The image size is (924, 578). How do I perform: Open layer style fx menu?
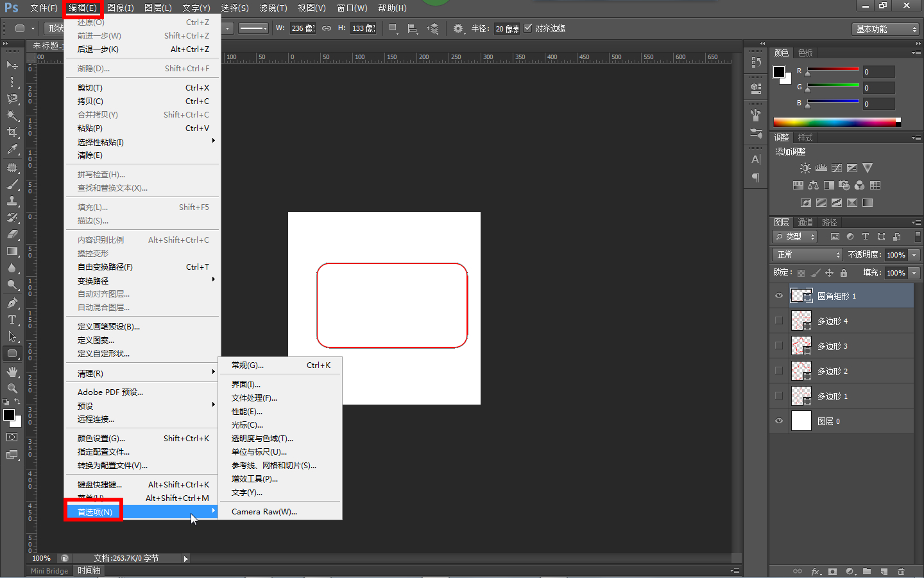click(x=816, y=571)
